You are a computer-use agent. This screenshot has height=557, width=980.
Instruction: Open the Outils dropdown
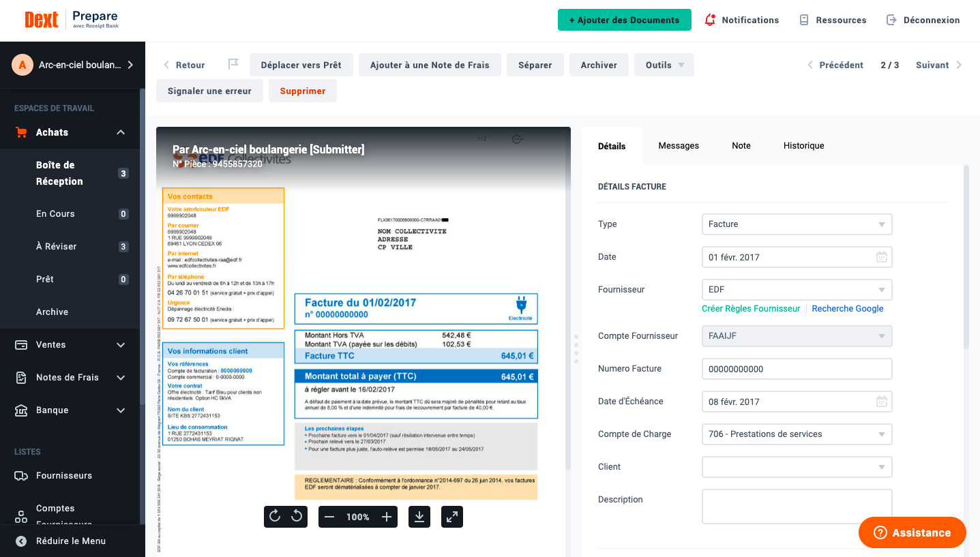point(664,65)
